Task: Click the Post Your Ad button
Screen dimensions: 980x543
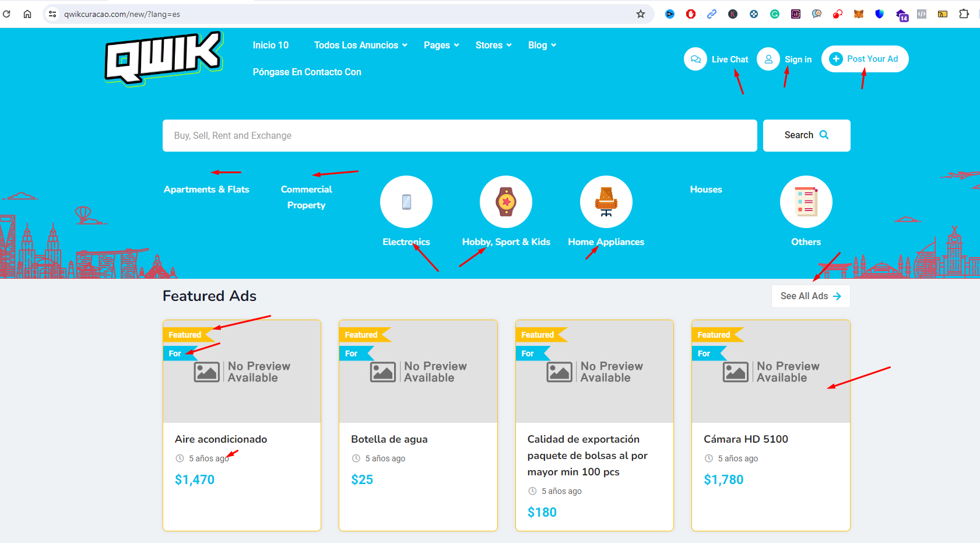Action: point(865,59)
